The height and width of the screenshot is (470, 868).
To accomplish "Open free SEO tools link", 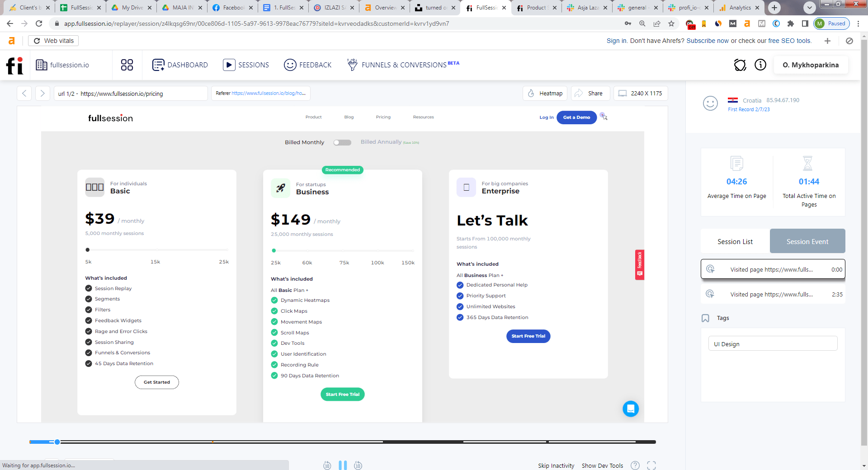I will coord(790,41).
